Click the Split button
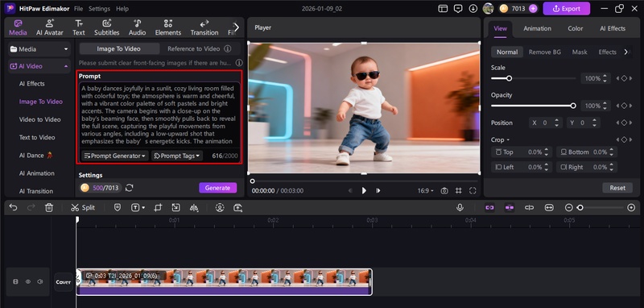 (83, 208)
